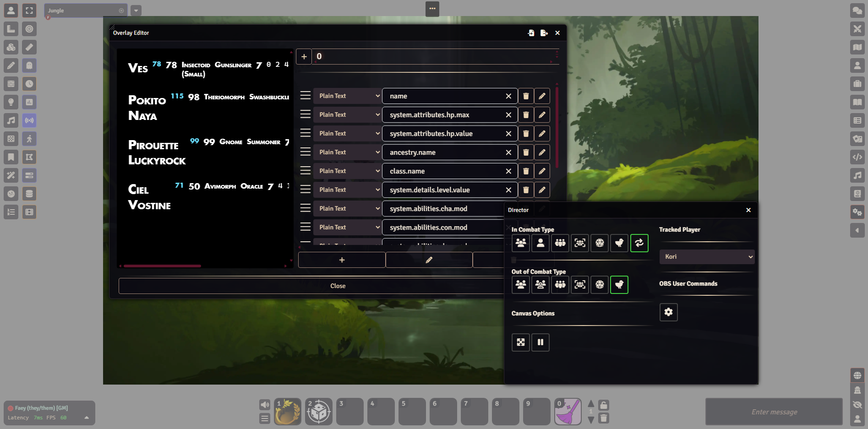Open the Scenes map sidebar tab
This screenshot has width=868, height=429.
coord(857,47)
